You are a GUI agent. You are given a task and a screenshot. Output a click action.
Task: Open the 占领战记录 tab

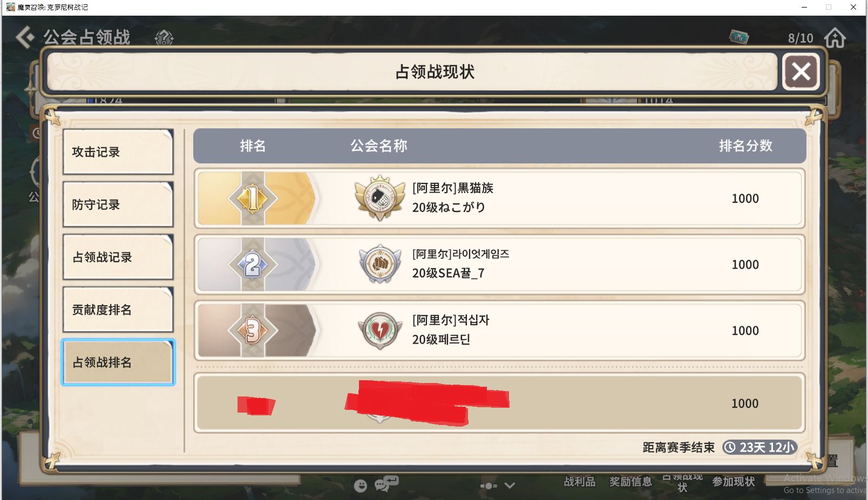tap(118, 257)
